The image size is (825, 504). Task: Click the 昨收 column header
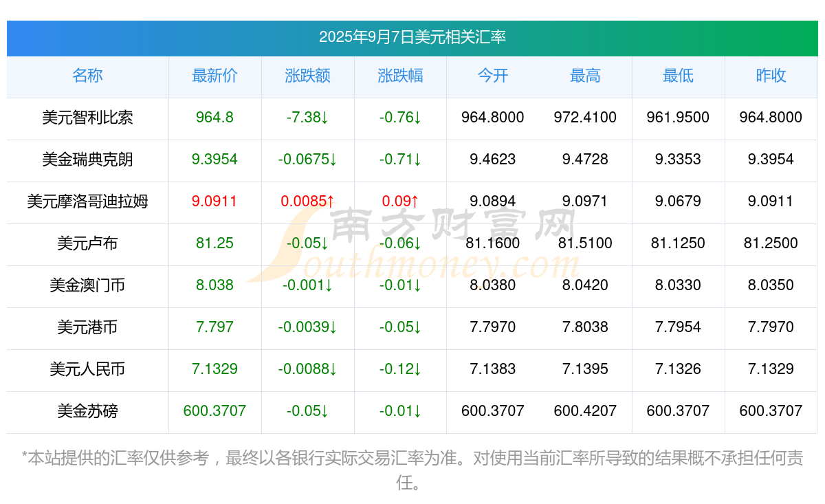pyautogui.click(x=771, y=76)
